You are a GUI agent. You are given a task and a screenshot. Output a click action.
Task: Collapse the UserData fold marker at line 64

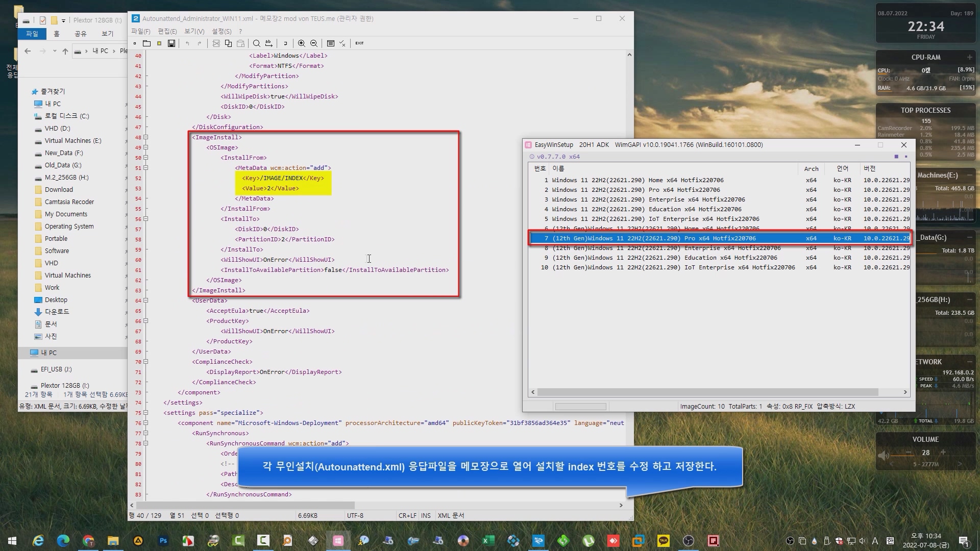coord(145,300)
